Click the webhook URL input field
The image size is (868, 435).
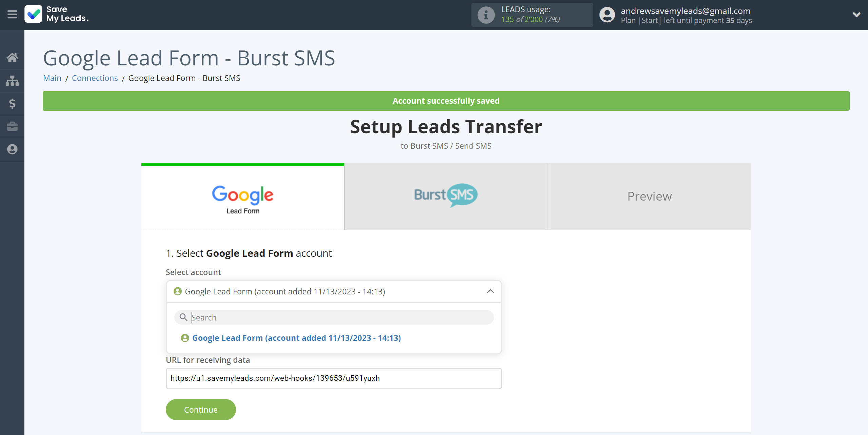(x=334, y=378)
